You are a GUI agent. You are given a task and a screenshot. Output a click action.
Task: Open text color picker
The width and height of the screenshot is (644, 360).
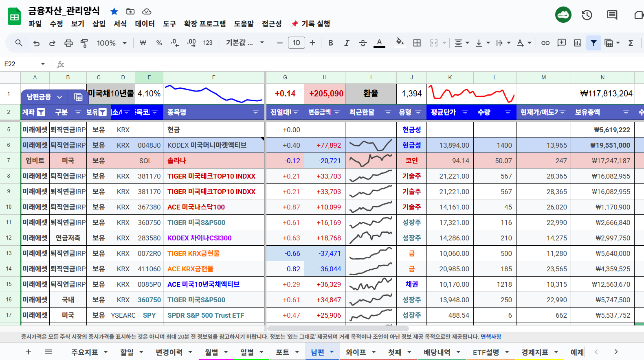point(379,43)
